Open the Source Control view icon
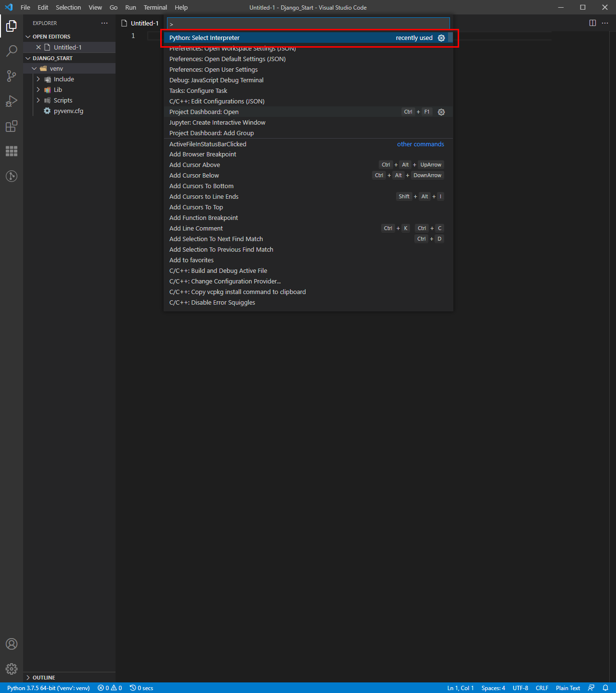The width and height of the screenshot is (616, 693). pyautogui.click(x=12, y=76)
